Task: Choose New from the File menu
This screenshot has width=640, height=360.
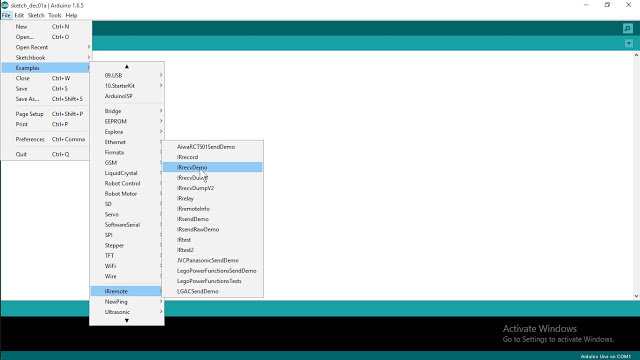Action: pos(46,27)
